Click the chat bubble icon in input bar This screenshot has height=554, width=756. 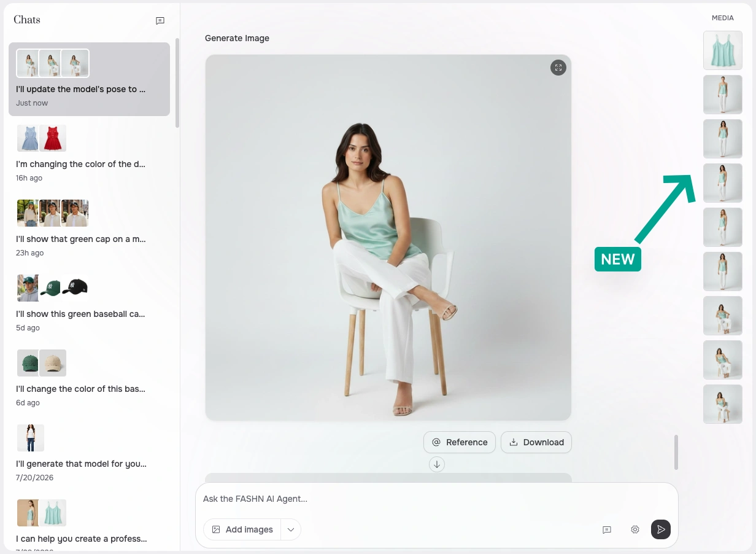coord(607,529)
